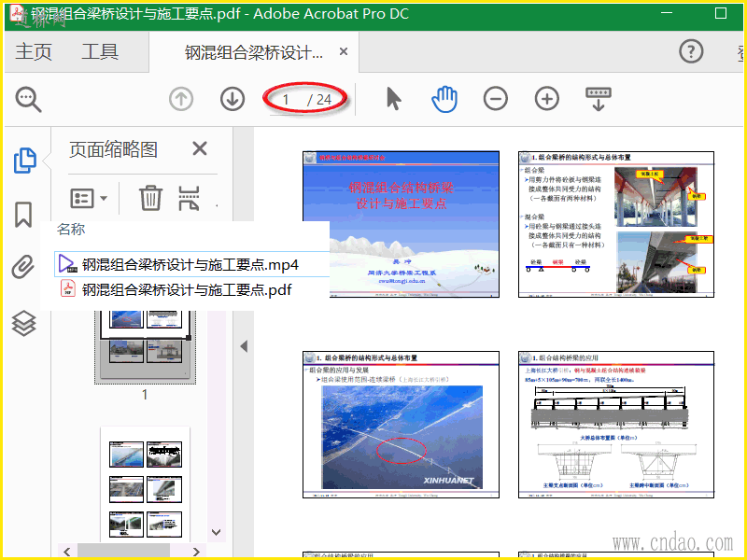747x560 pixels.
Task: Activate the hand pan tool
Action: click(444, 99)
